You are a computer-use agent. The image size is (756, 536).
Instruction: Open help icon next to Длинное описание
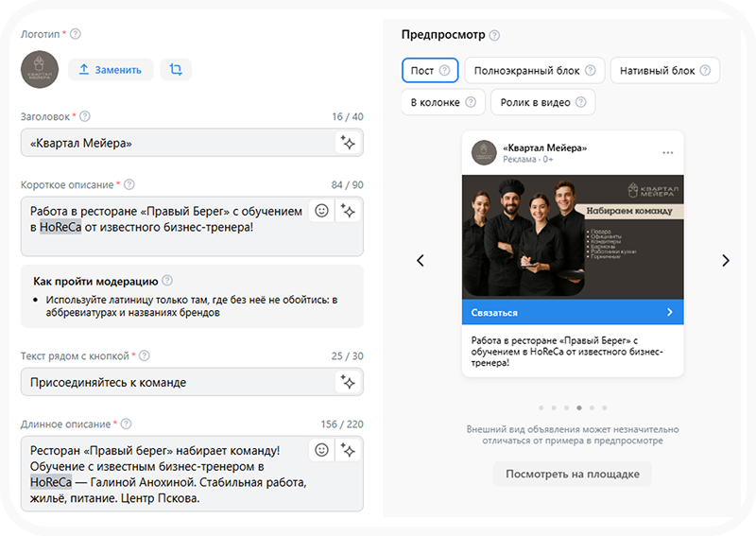pyautogui.click(x=126, y=424)
